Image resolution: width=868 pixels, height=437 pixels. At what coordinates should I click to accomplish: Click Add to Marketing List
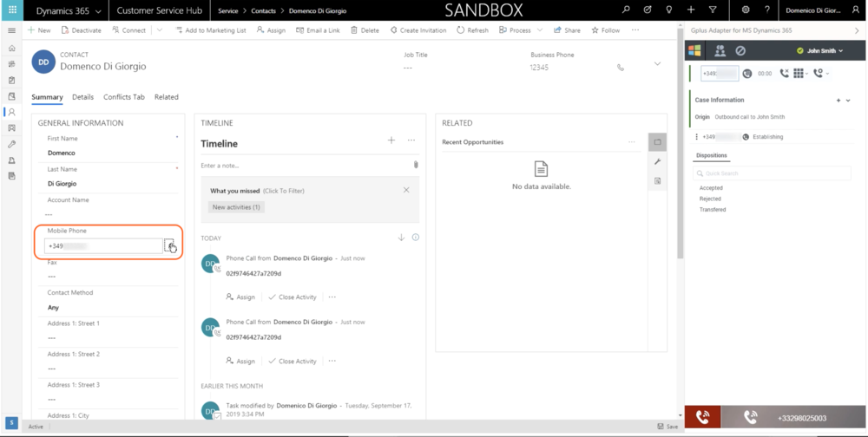click(x=211, y=30)
